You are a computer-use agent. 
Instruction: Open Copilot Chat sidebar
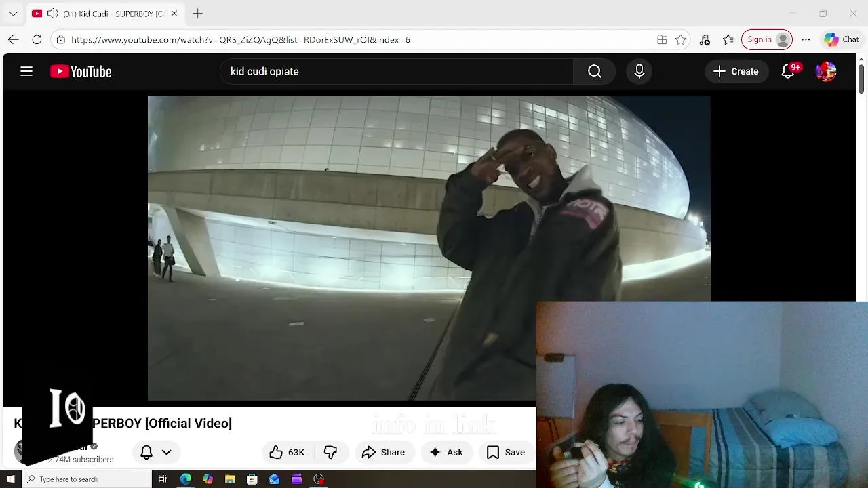(842, 39)
